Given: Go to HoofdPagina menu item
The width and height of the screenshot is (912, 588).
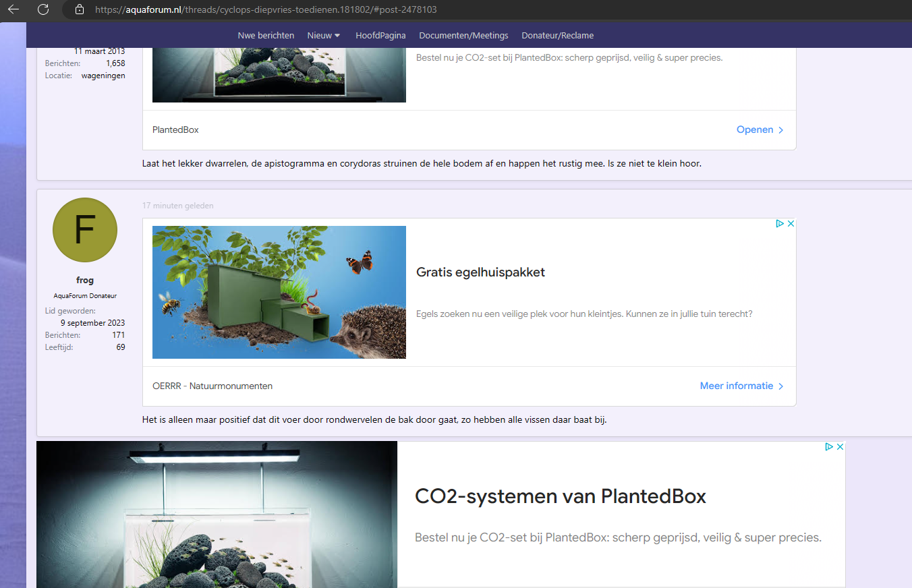Looking at the screenshot, I should point(380,35).
